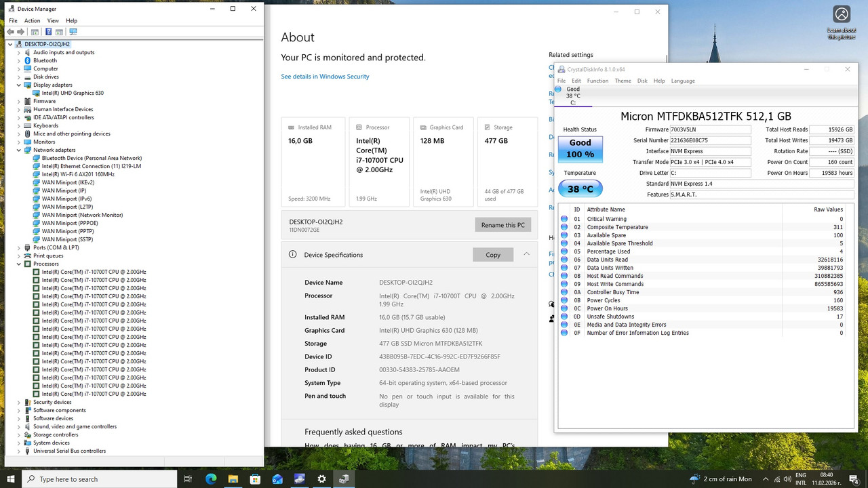The width and height of the screenshot is (868, 488).
Task: Click the Keyboards category icon
Action: [28, 125]
